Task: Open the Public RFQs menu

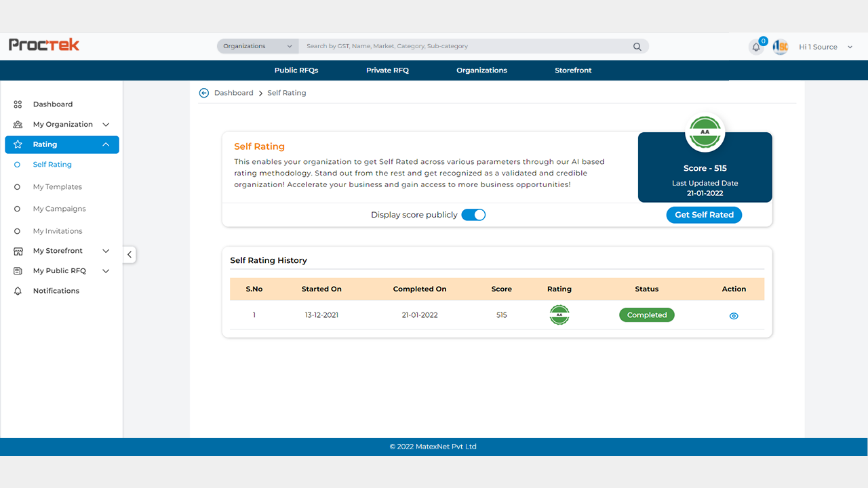Action: point(296,70)
